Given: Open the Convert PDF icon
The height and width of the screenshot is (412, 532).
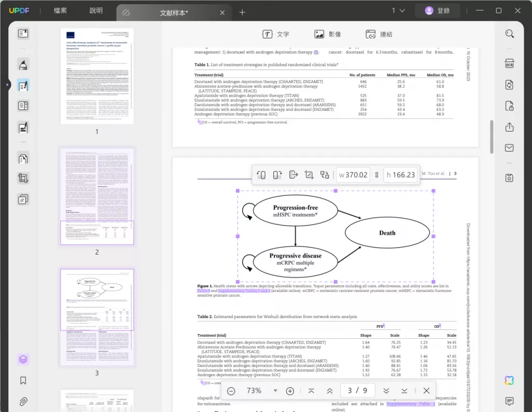Looking at the screenshot, I should 509,85.
